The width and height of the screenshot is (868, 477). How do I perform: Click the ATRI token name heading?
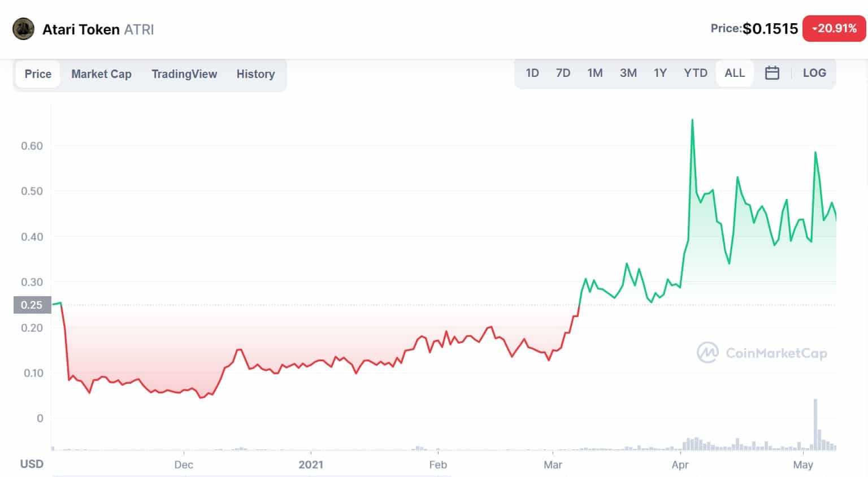coord(138,29)
